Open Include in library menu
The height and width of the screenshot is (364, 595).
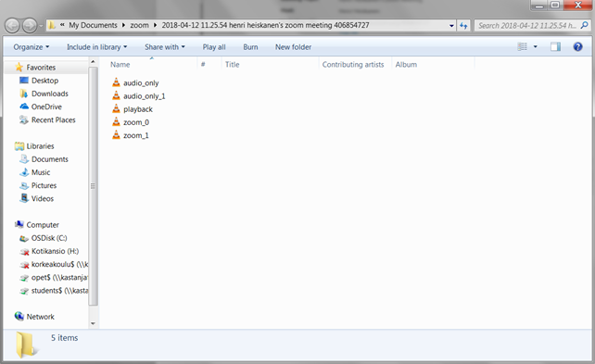pyautogui.click(x=96, y=47)
